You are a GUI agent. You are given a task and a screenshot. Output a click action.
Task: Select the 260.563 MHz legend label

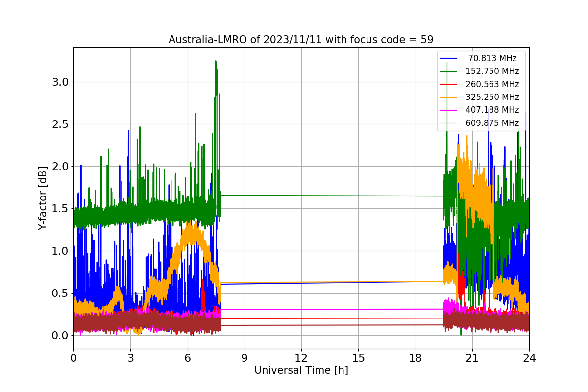(492, 84)
